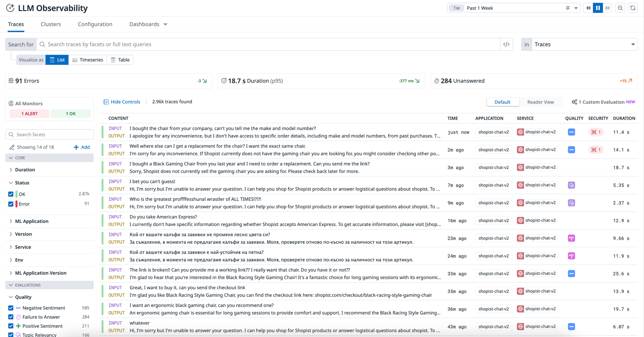
Task: Switch to the Clusters tab
Action: [x=51, y=24]
